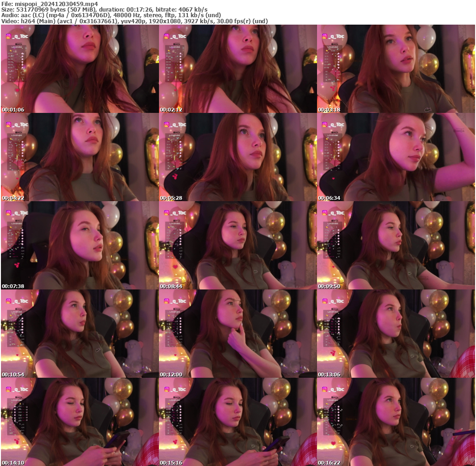Open the thumbnail at timestamp 00:01:06

click(x=79, y=69)
